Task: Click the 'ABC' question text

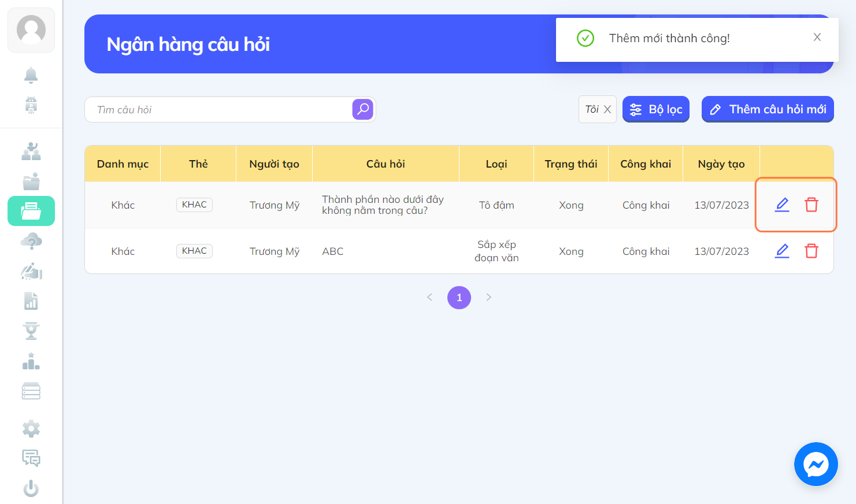Action: (333, 251)
